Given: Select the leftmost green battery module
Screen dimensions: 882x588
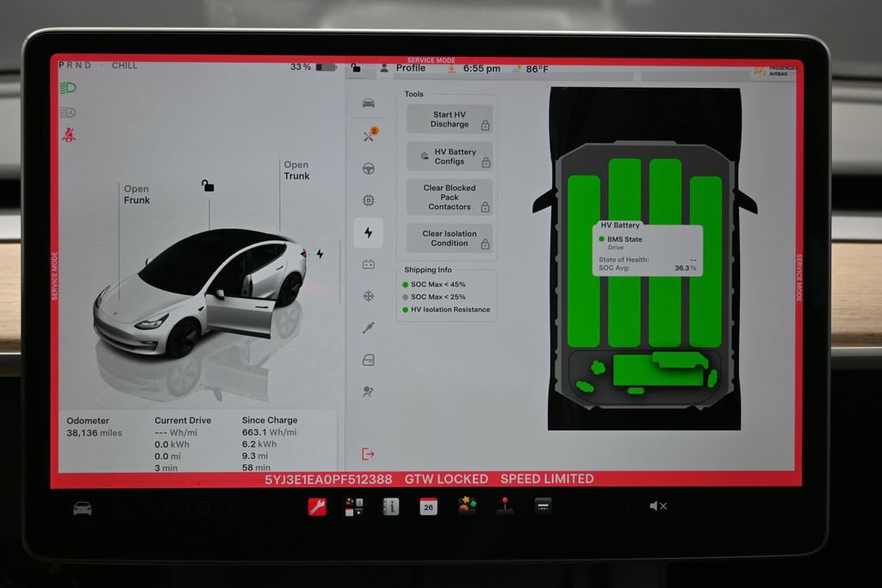Looking at the screenshot, I should pyautogui.click(x=583, y=262).
